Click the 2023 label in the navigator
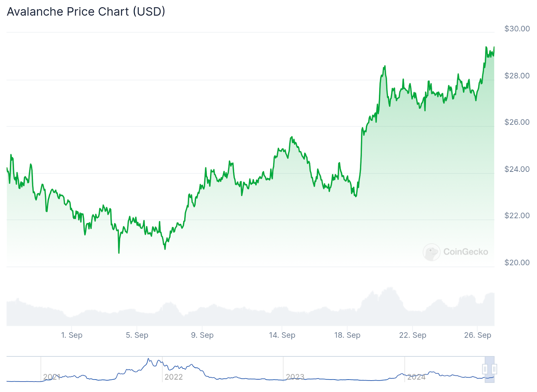 tap(295, 377)
